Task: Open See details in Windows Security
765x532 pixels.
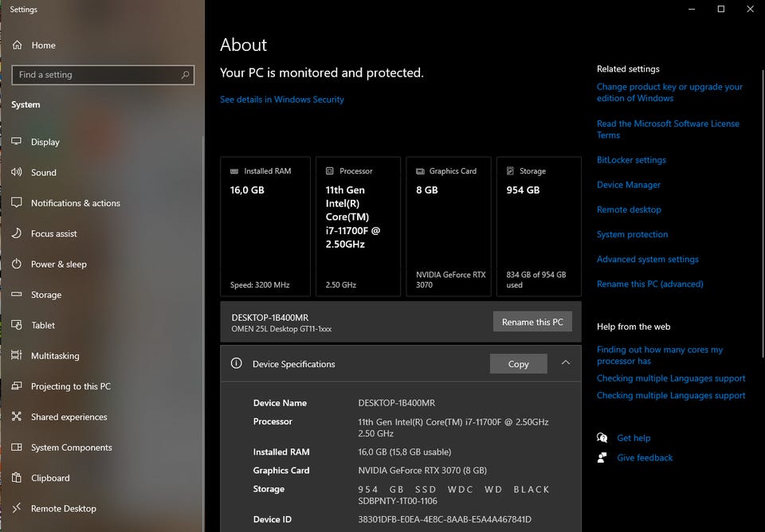Action: coord(281,100)
